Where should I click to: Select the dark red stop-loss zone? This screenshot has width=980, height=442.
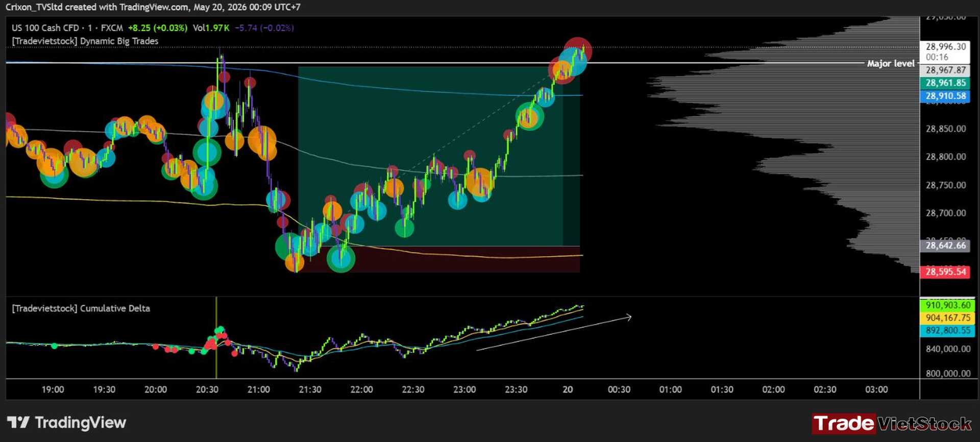point(439,259)
